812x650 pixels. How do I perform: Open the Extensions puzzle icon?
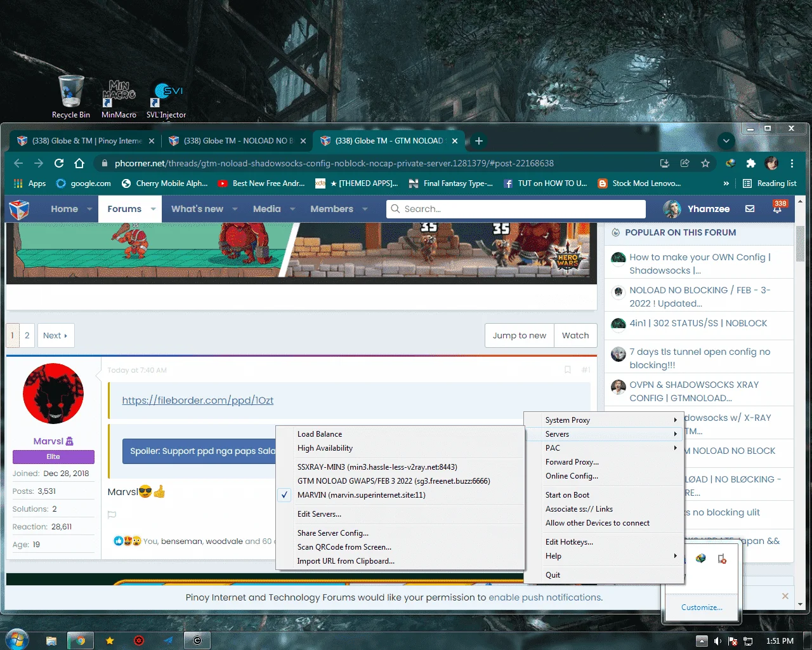click(x=751, y=163)
